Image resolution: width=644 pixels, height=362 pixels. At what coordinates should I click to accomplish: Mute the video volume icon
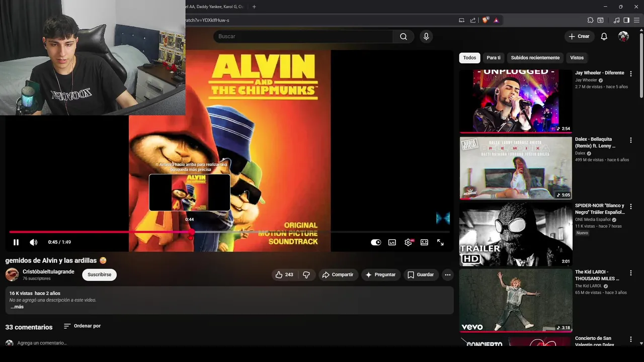33,242
